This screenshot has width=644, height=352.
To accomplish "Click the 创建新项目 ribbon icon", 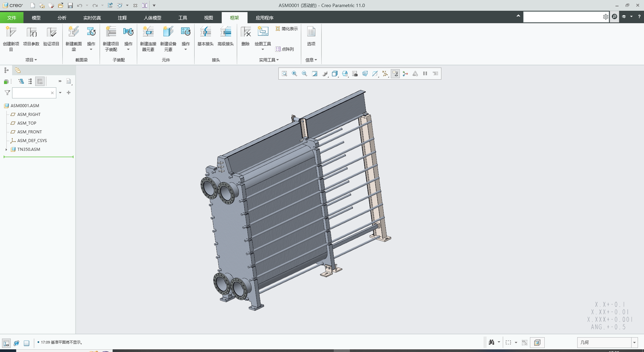I will (x=11, y=33).
